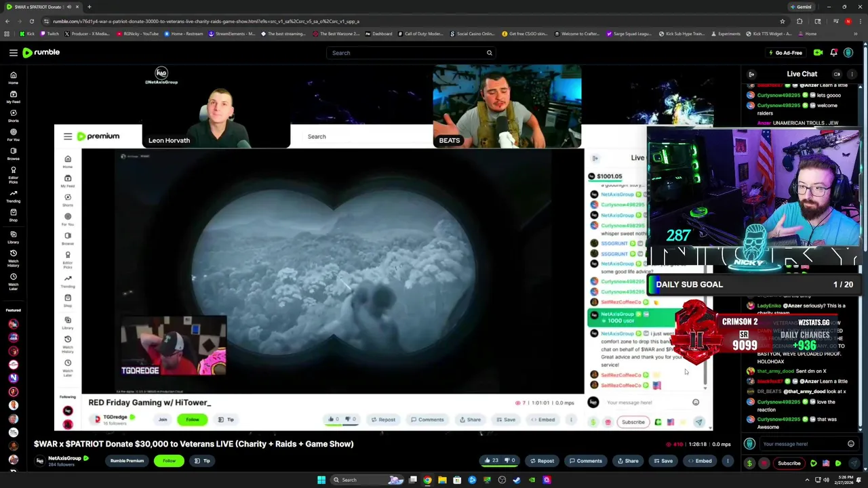Open the Live Chat pop-out icon

point(837,74)
